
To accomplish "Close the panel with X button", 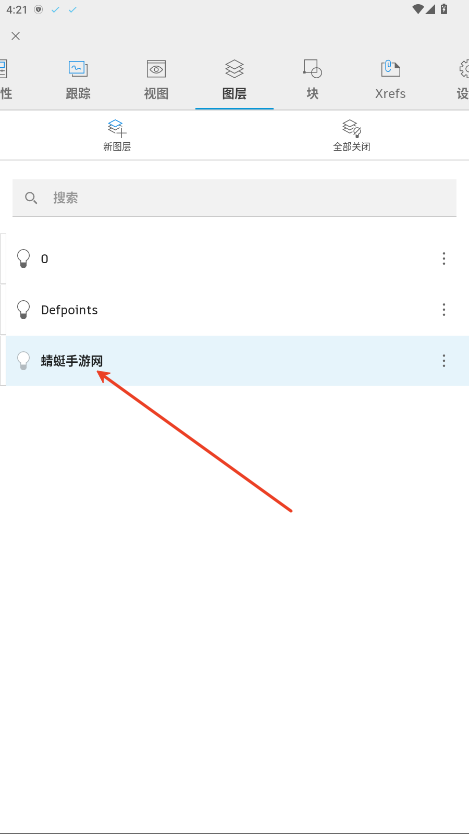I will 16,36.
